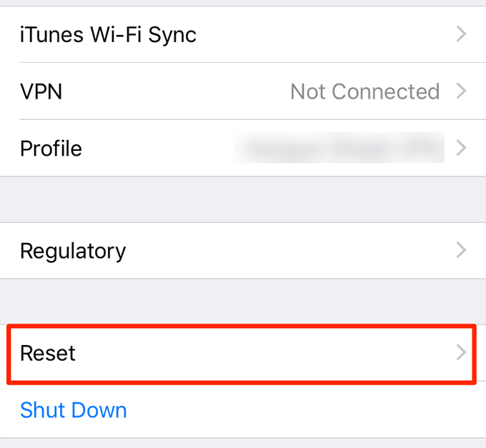Tap the Profile label text
Image resolution: width=486 pixels, height=448 pixels.
point(51,149)
